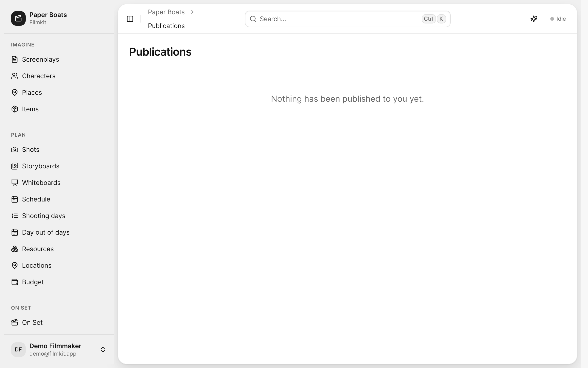Click the On Set clapperboard icon
Viewport: 588px width, 368px height.
pos(14,322)
